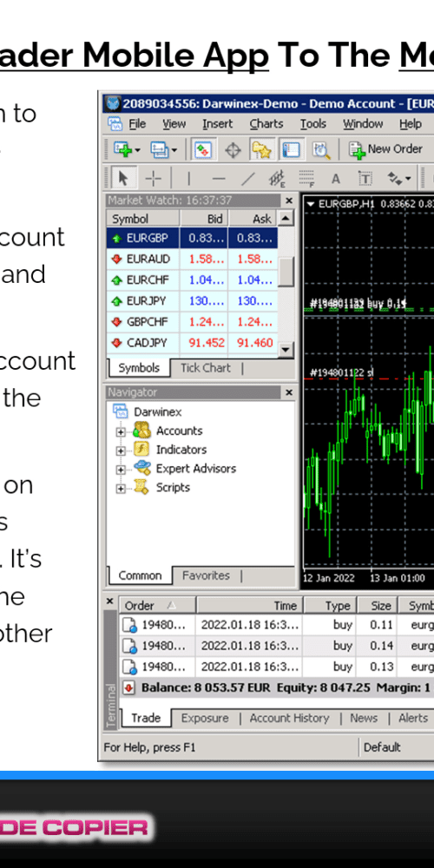Expand the Expert Advisors tree node

tap(121, 470)
